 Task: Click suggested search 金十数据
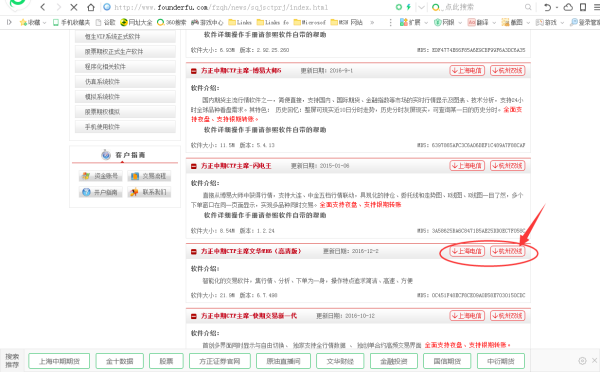119,361
